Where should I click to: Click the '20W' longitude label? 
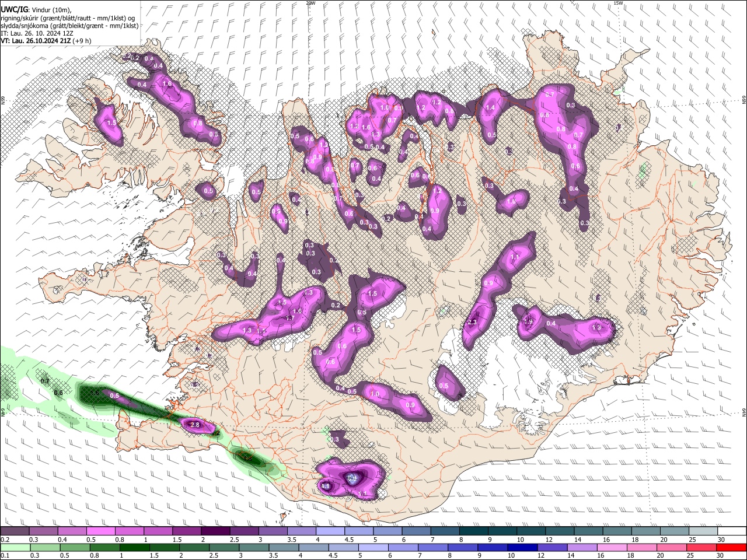[311, 3]
